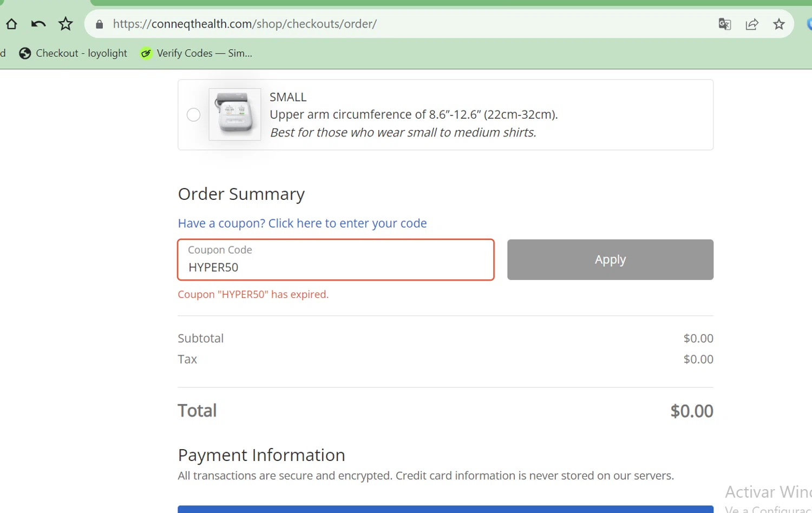
Task: Open Verify Codes bookmark
Action: tap(196, 53)
